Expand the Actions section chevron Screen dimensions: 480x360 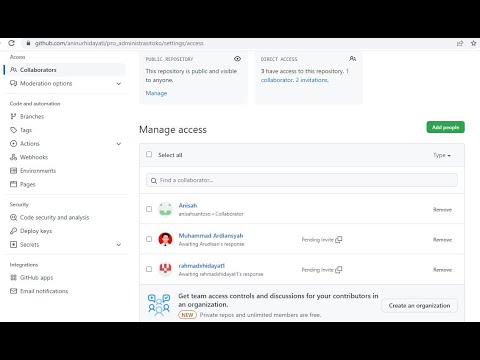119,144
